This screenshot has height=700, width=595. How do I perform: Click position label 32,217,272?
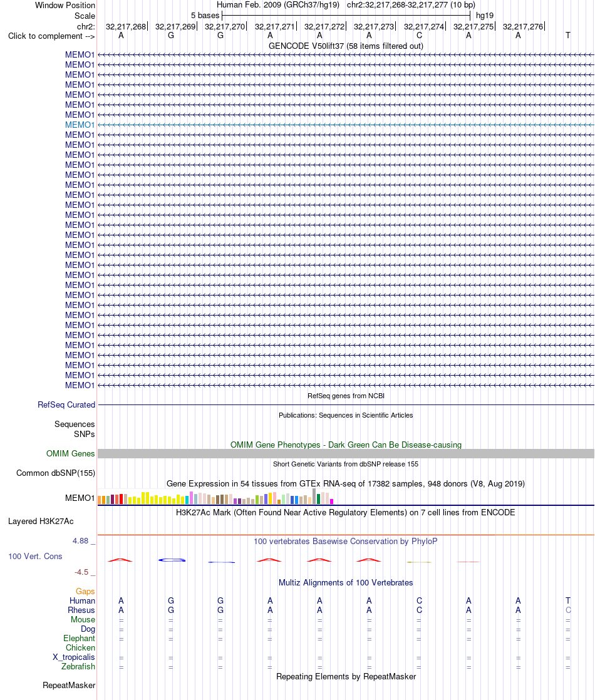[324, 26]
